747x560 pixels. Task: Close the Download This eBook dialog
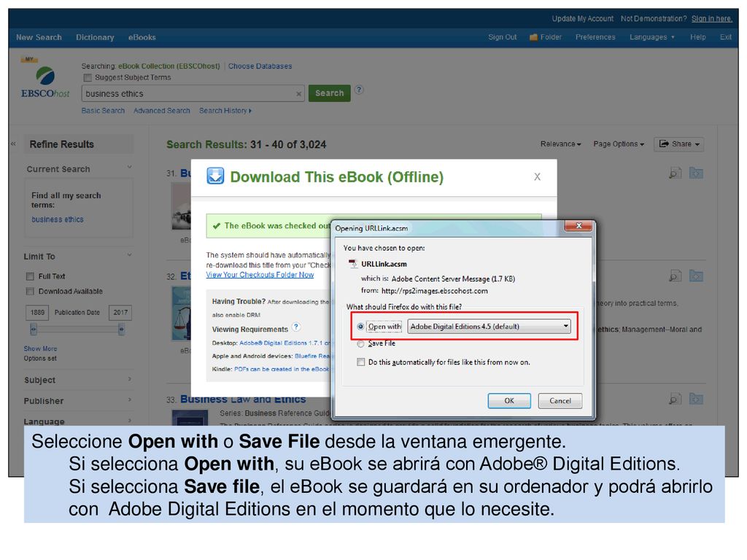pos(538,176)
